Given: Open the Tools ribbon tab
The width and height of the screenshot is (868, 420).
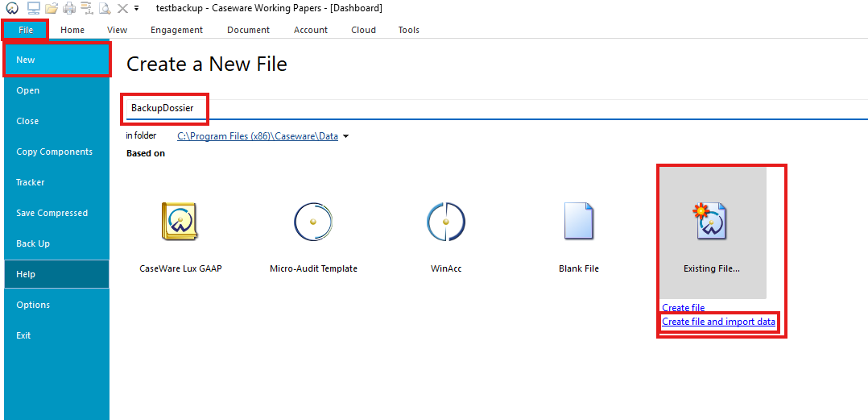Looking at the screenshot, I should coord(408,30).
